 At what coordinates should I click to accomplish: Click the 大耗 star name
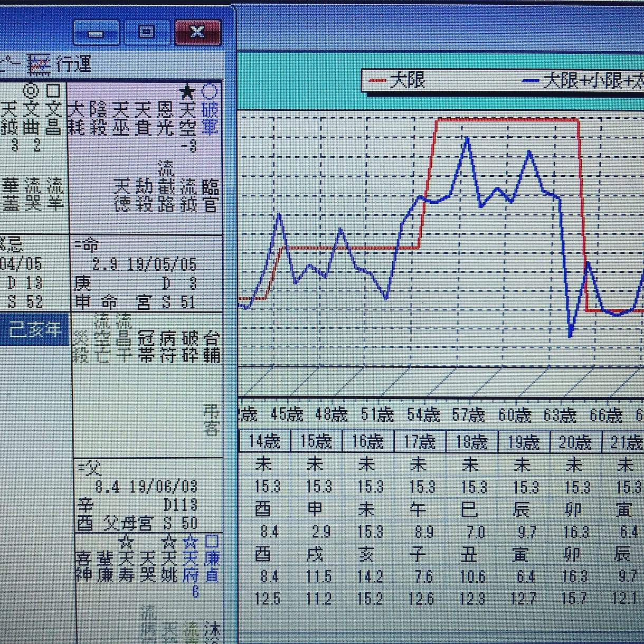(x=77, y=118)
